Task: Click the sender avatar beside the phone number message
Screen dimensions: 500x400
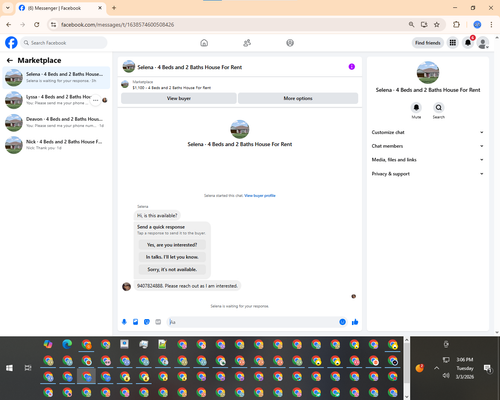Action: pos(126,286)
